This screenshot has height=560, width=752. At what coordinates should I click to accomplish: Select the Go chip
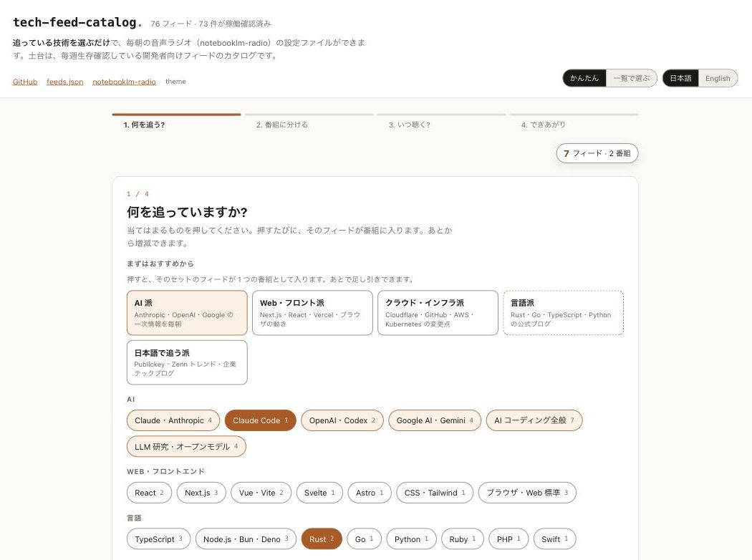[x=364, y=539]
